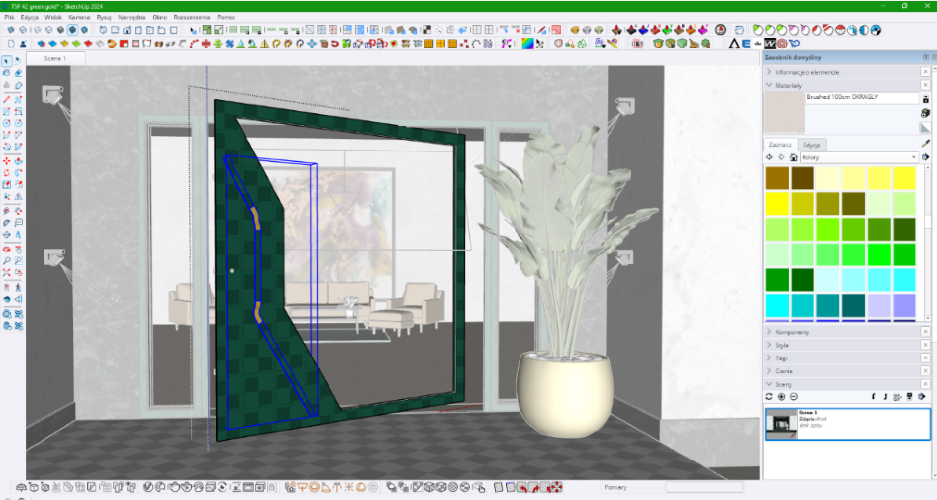Viewport: 937px width, 500px height.
Task: Choose the Walk person tool in left toolbar
Action: [x=19, y=289]
